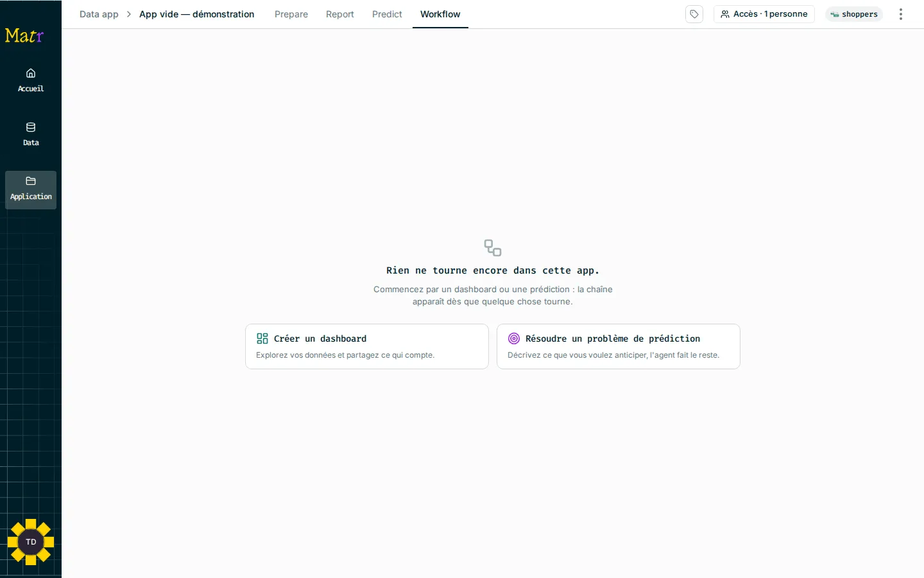This screenshot has width=924, height=578.
Task: Open the Predict tab
Action: pos(387,14)
